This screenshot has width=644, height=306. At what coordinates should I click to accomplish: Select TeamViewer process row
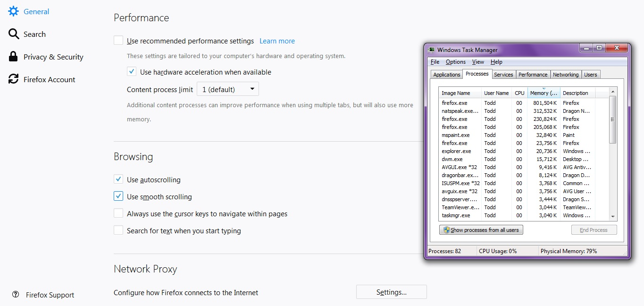click(524, 207)
